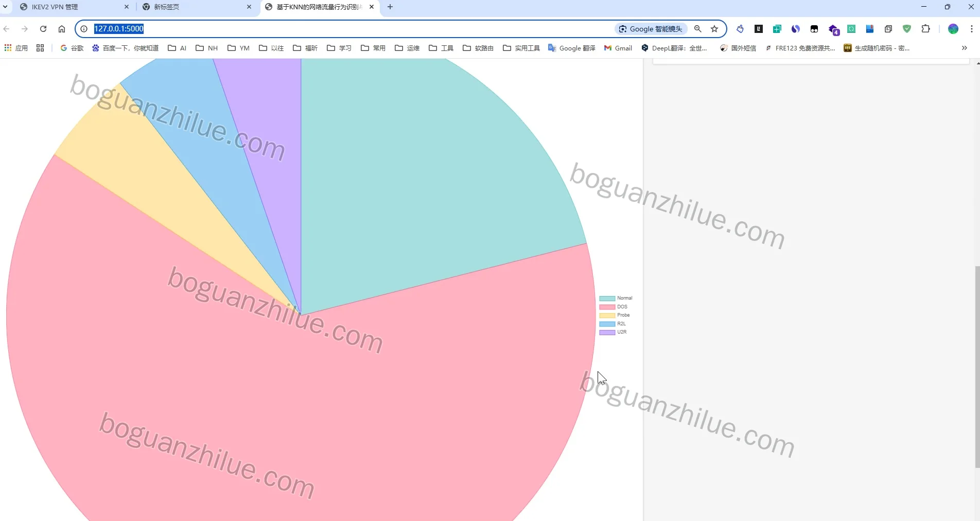Open the 常用 bookmarks folder
The image size is (980, 521).
373,48
